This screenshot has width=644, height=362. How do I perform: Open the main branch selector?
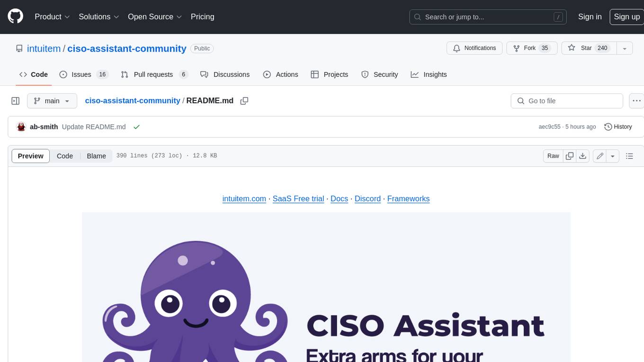[52, 101]
